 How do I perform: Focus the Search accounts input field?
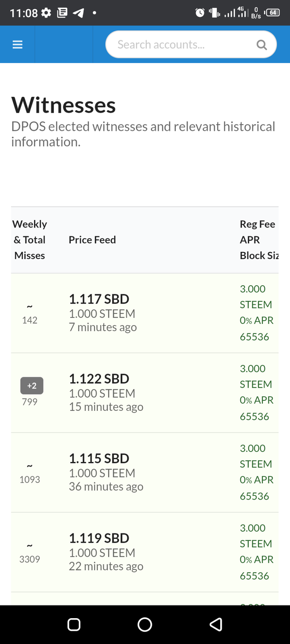(x=191, y=44)
